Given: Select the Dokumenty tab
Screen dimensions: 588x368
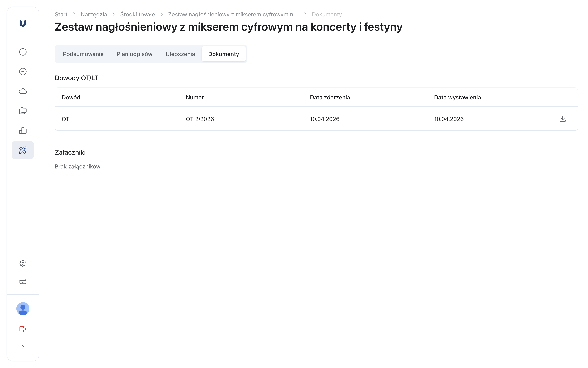Looking at the screenshot, I should (223, 54).
